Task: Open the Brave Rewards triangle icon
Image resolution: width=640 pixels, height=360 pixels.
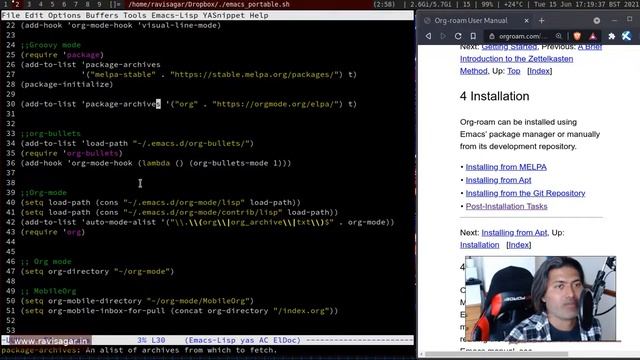Action: (x=593, y=36)
